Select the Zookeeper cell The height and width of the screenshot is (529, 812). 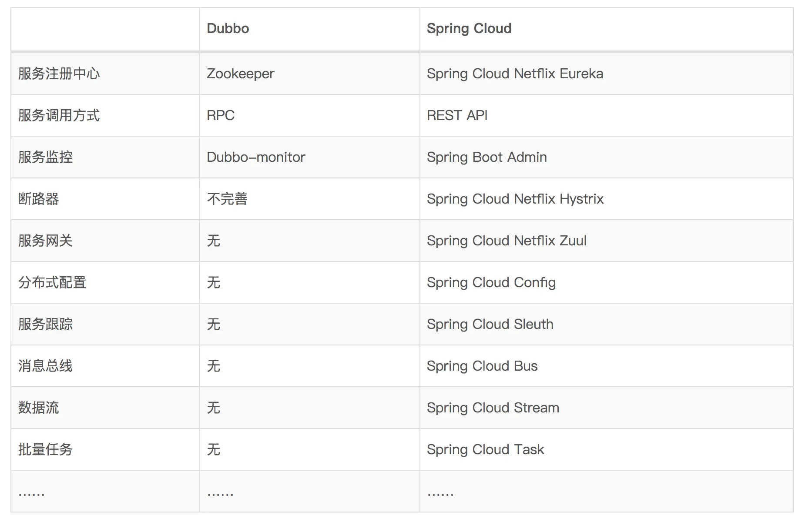point(240,74)
